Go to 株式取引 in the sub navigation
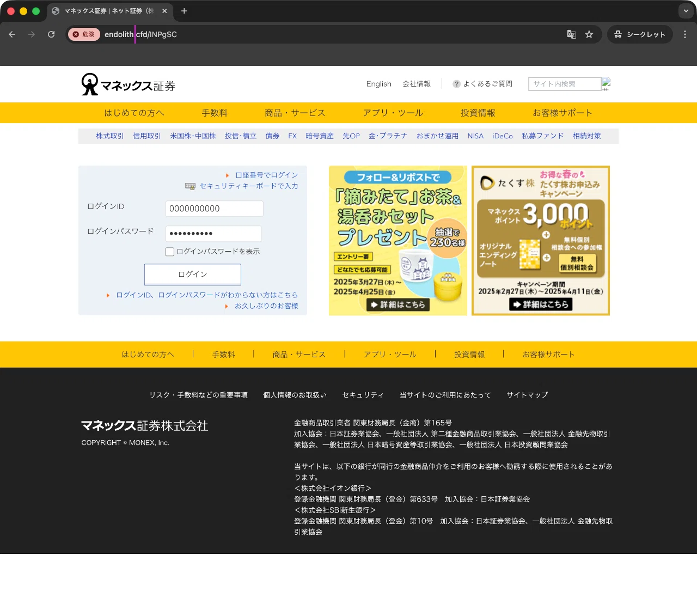The width and height of the screenshot is (697, 616). [110, 136]
